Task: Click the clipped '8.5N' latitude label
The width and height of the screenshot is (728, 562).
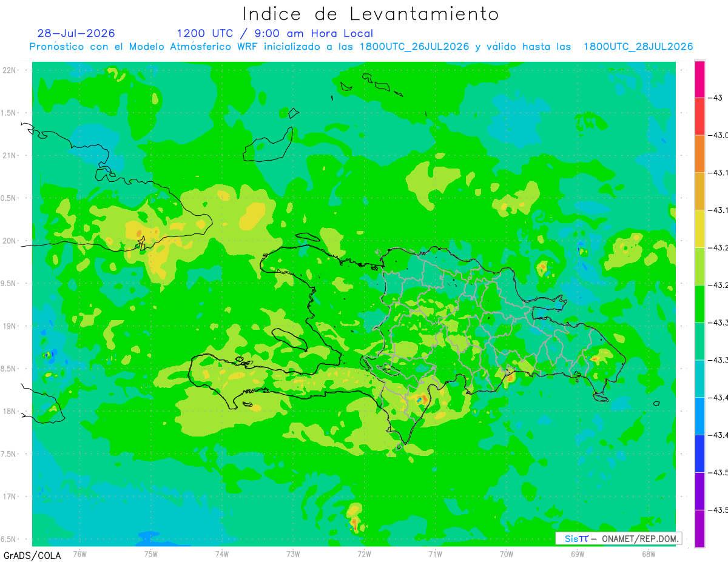Action: click(9, 369)
